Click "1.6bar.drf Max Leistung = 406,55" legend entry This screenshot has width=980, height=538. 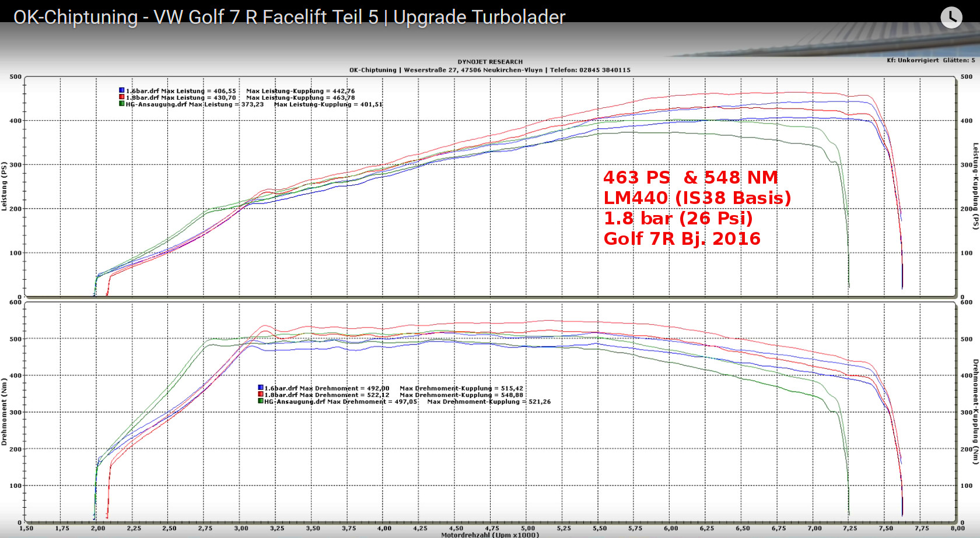pos(181,91)
